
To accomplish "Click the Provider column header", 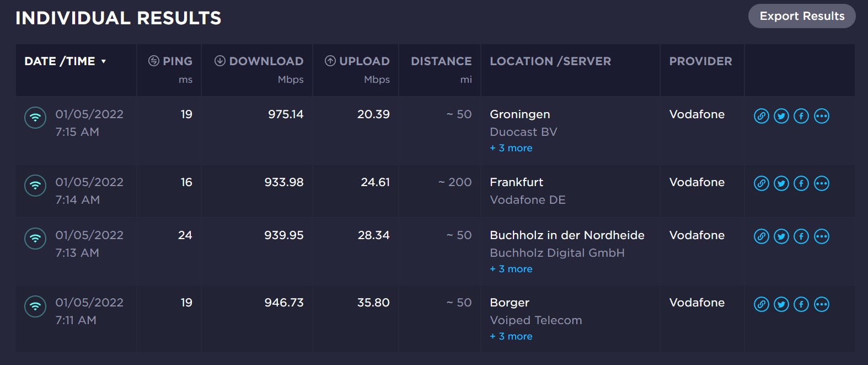I will [x=700, y=61].
